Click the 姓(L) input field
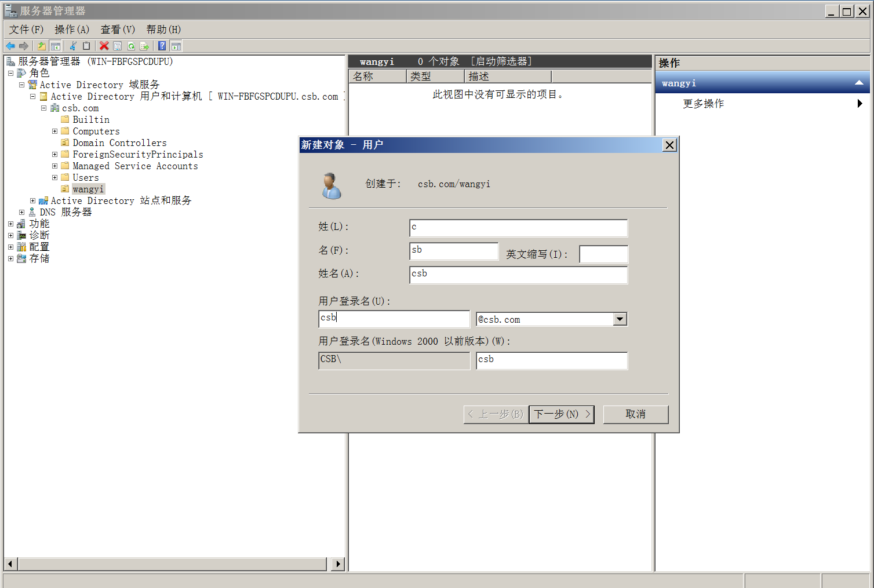Image resolution: width=874 pixels, height=588 pixels. pos(518,228)
